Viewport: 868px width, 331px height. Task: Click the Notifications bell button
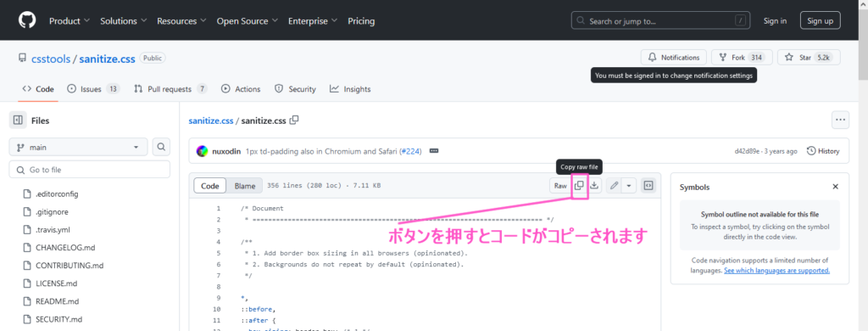[674, 57]
